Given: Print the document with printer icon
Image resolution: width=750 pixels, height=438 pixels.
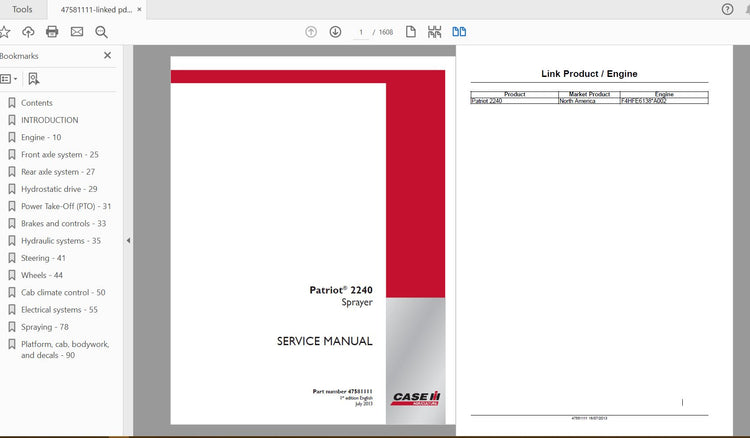Looking at the screenshot, I should pyautogui.click(x=52, y=32).
